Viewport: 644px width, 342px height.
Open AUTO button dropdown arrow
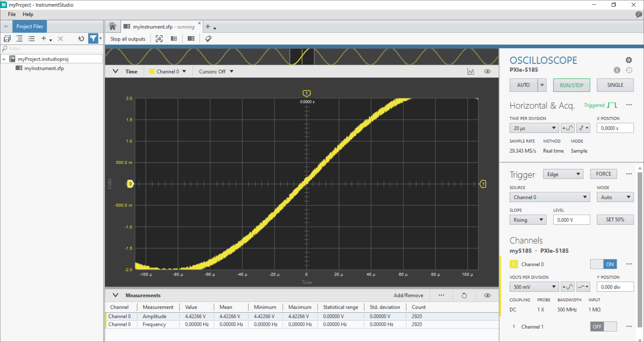(x=542, y=85)
